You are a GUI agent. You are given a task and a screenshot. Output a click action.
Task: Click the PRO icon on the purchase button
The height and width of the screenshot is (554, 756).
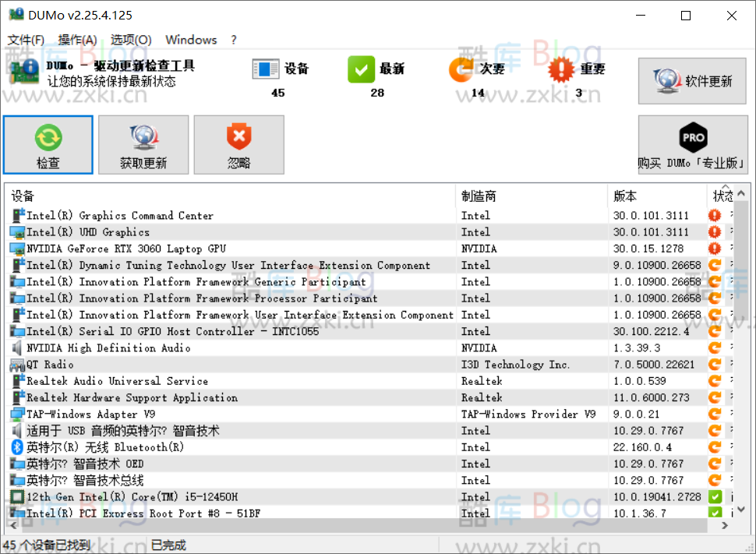(692, 138)
